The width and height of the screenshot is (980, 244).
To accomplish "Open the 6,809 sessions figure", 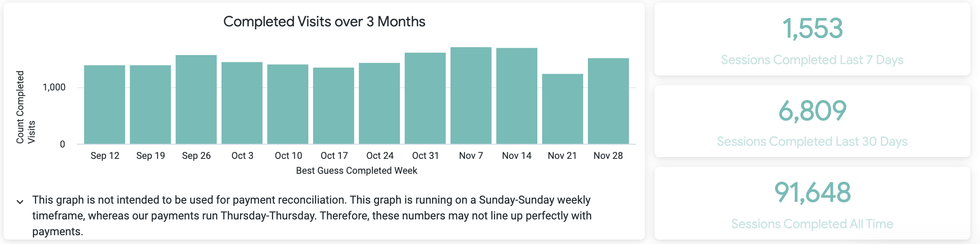I will point(812,111).
